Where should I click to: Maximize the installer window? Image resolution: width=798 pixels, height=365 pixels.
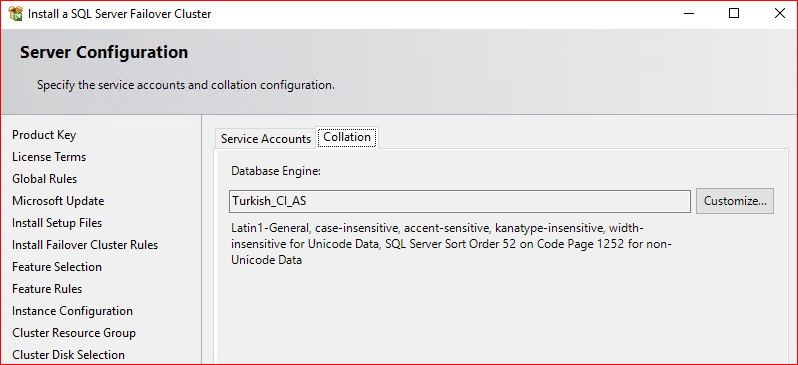click(734, 14)
